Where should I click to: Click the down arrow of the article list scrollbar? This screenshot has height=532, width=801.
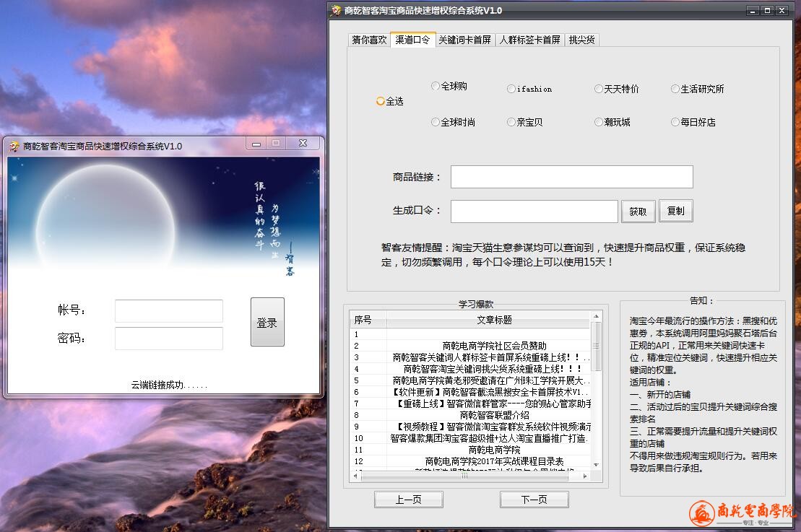point(596,465)
